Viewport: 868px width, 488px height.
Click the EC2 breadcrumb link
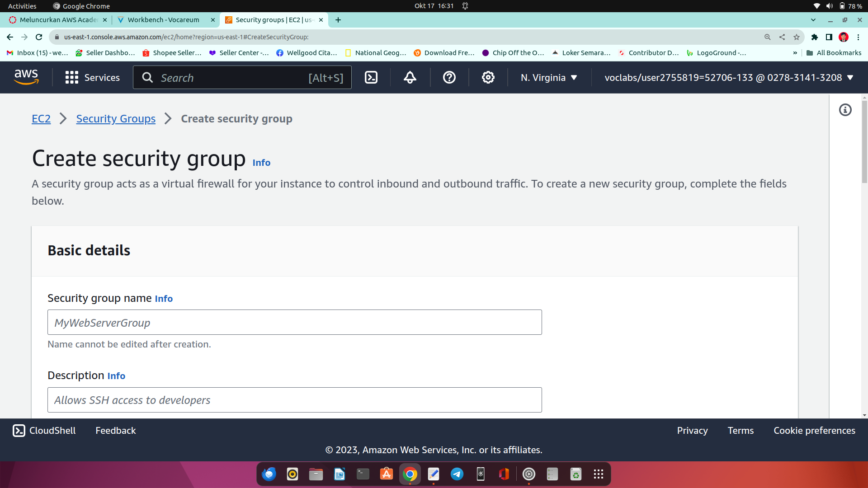41,118
